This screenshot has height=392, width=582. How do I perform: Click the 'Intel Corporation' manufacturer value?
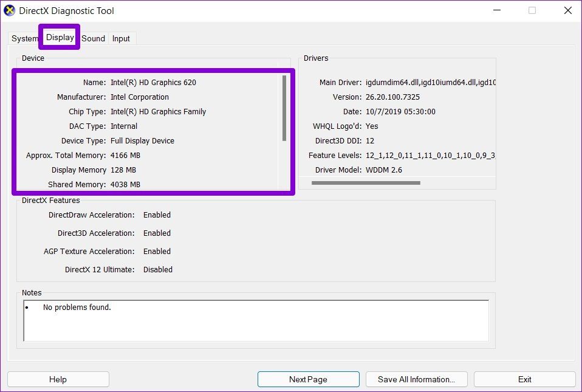pyautogui.click(x=140, y=97)
